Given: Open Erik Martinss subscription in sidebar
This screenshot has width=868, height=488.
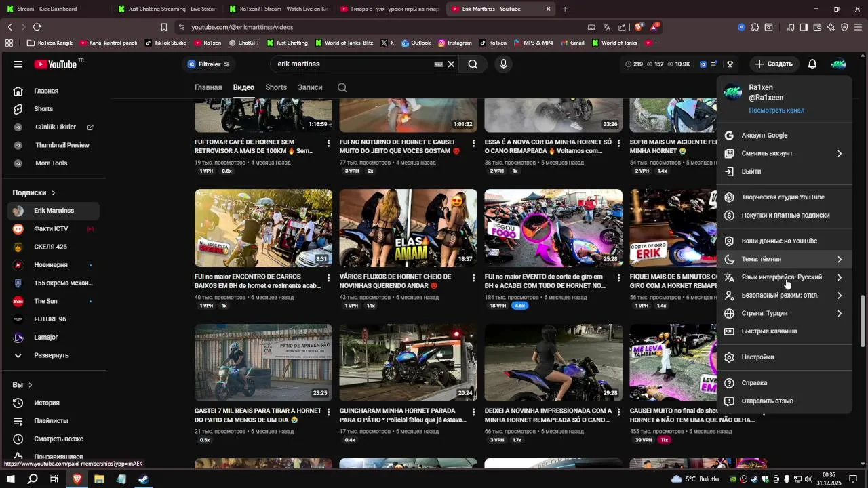Looking at the screenshot, I should tap(54, 211).
